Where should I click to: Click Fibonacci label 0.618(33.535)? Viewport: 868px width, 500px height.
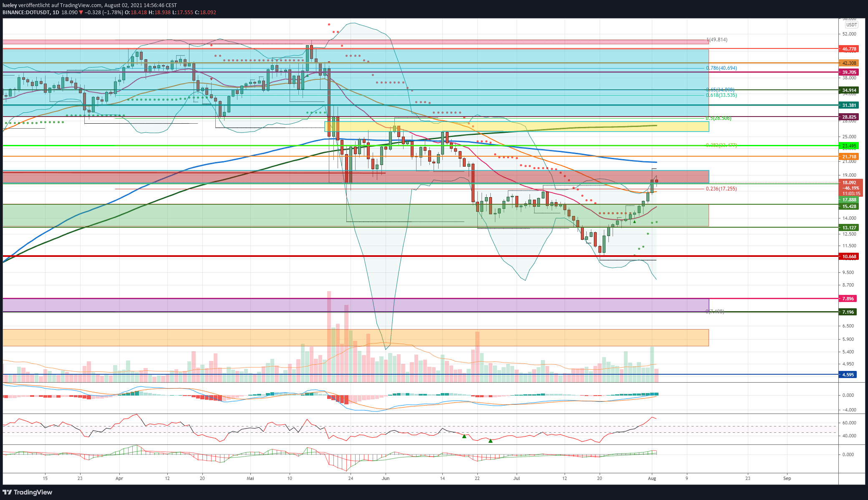[721, 95]
